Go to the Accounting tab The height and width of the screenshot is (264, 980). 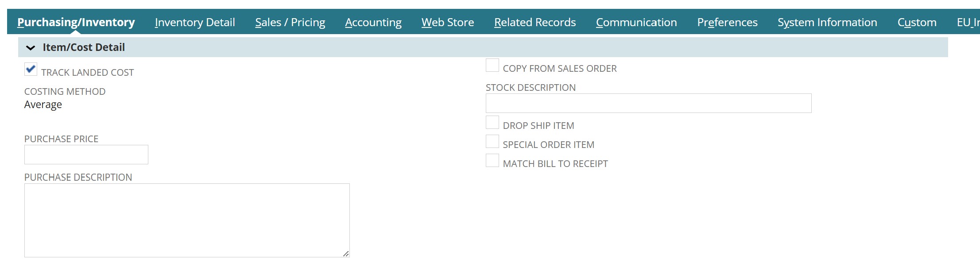[373, 22]
